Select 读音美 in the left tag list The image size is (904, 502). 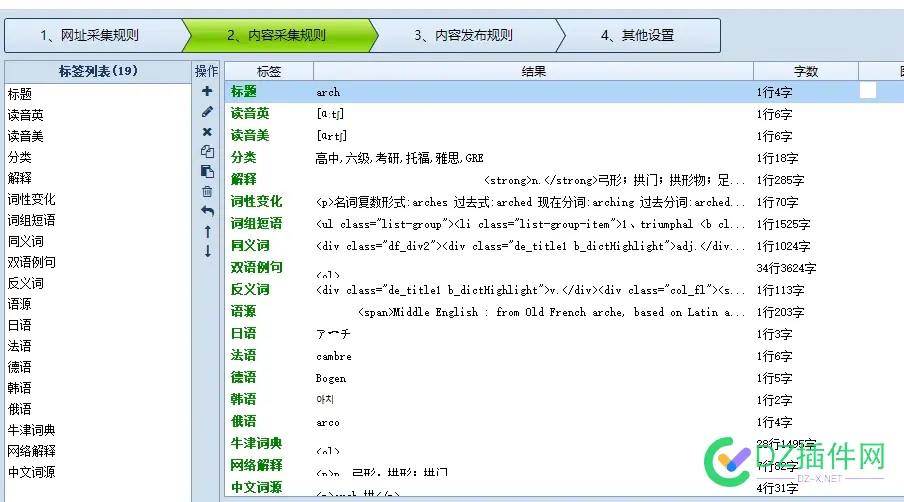[x=25, y=136]
